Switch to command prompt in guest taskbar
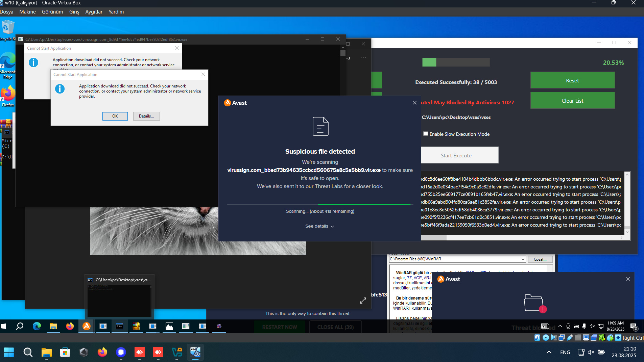This screenshot has height=362, width=644. 120,326
